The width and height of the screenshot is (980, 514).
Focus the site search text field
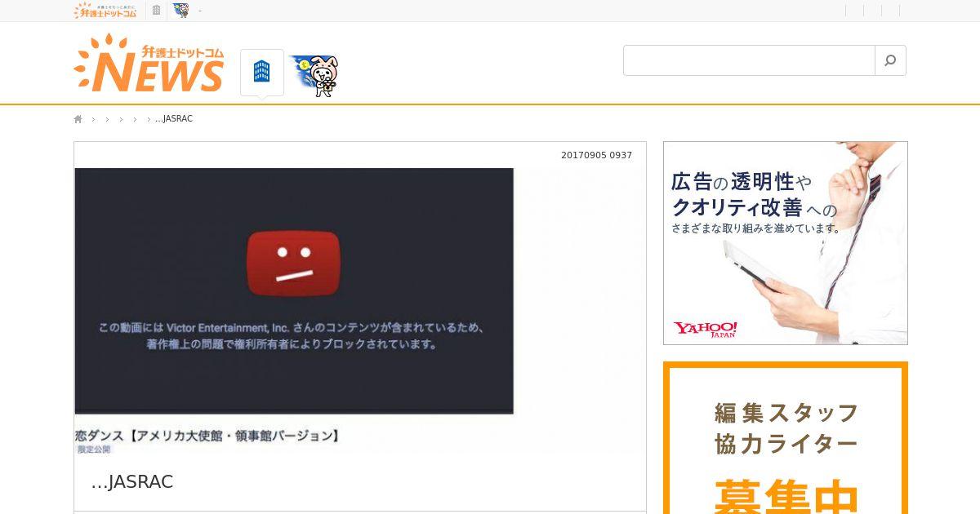click(x=749, y=60)
